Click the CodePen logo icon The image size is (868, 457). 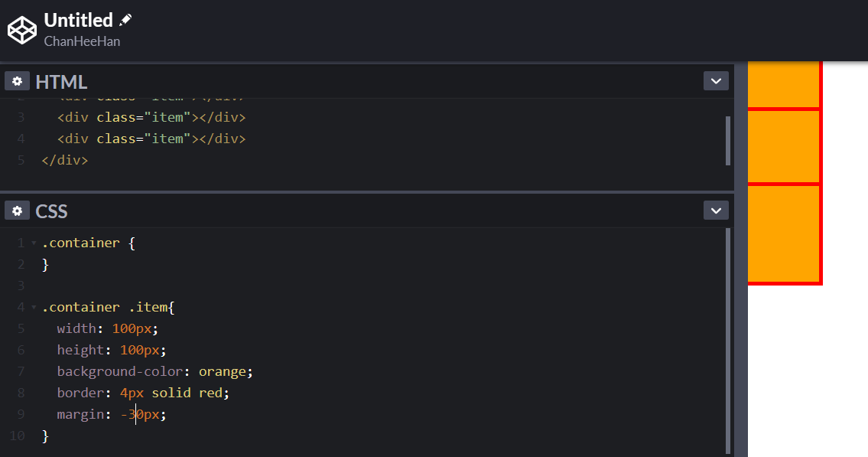(x=22, y=30)
